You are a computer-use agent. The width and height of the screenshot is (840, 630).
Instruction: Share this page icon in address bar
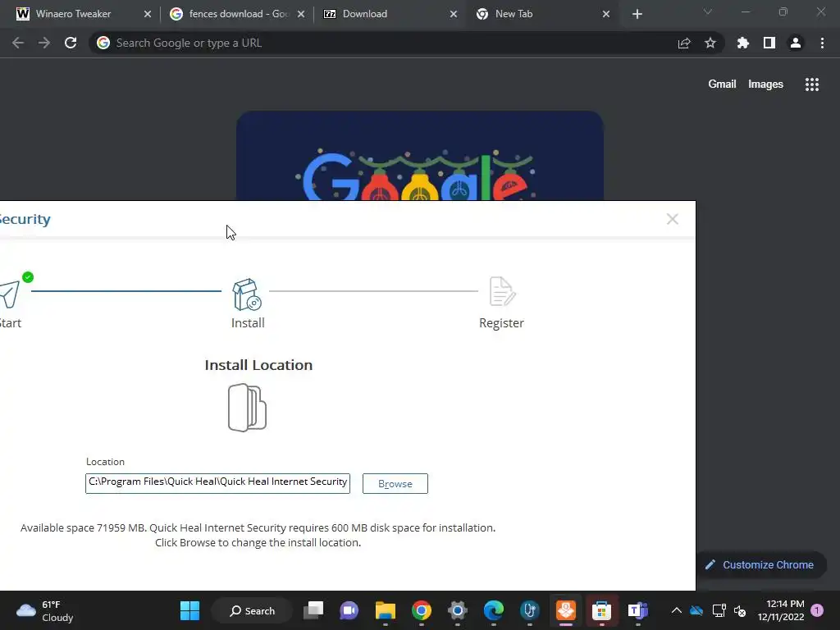click(684, 43)
